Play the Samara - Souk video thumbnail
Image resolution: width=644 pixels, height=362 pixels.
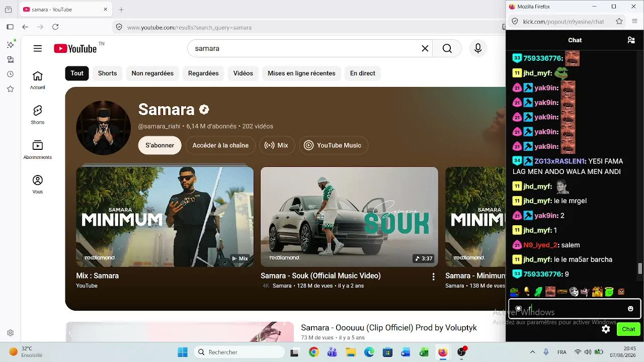point(349,217)
